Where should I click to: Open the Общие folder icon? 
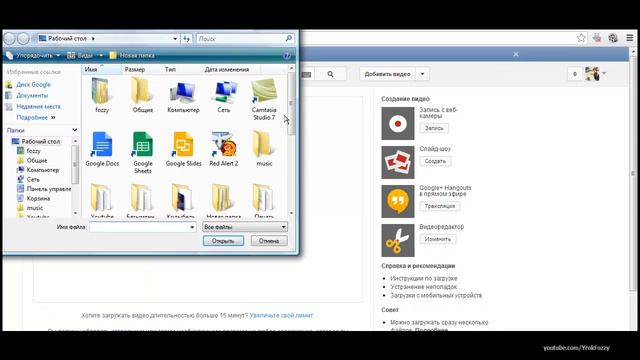click(x=142, y=95)
